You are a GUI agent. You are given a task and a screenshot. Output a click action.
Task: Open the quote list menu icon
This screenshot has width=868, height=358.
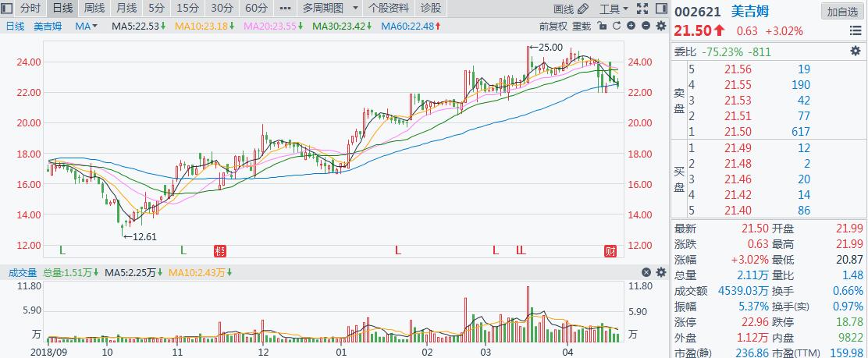click(856, 31)
